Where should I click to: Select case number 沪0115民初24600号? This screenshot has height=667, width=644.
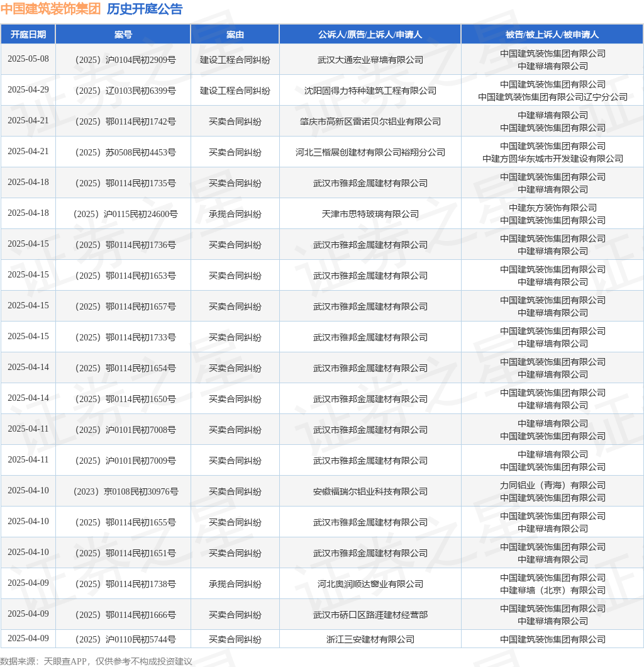(x=141, y=214)
